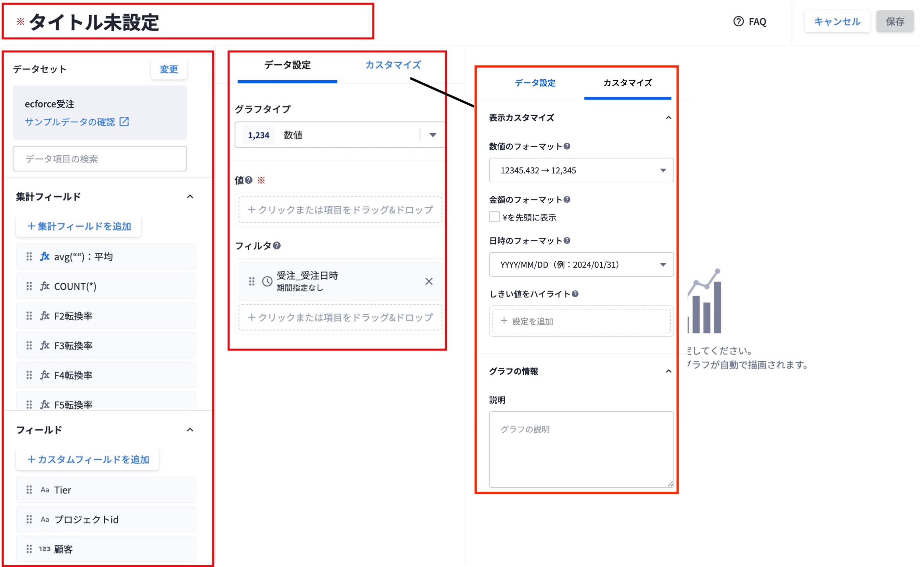Grab the drag handle of 顧客 field
Screen dimensions: 924x567
pos(29,549)
